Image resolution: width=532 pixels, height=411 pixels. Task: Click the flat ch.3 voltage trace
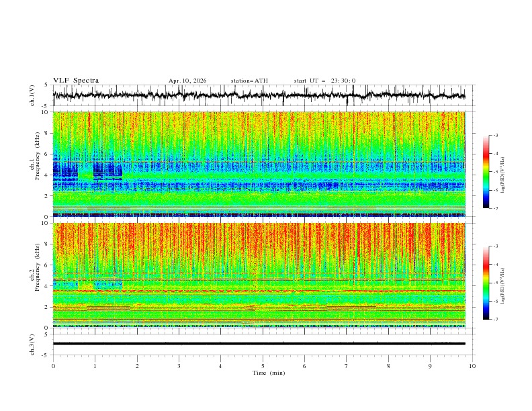click(259, 344)
